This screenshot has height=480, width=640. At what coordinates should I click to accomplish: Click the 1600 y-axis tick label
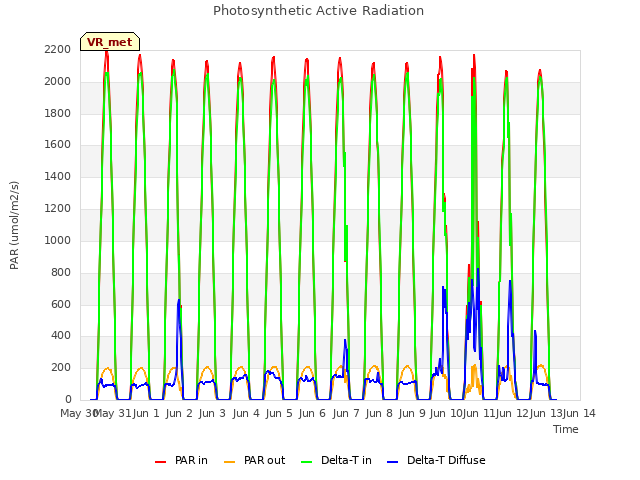[x=58, y=144]
